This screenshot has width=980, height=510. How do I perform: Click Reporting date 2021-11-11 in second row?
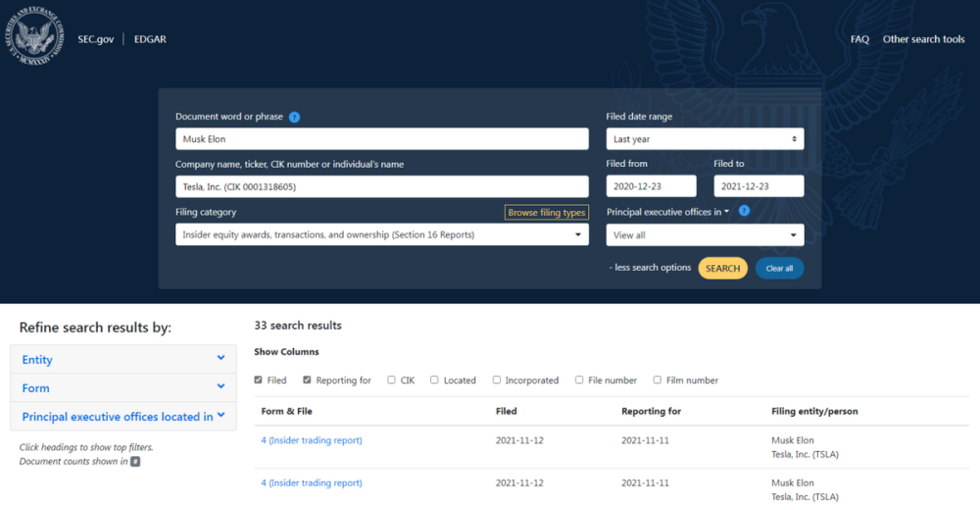click(x=645, y=483)
